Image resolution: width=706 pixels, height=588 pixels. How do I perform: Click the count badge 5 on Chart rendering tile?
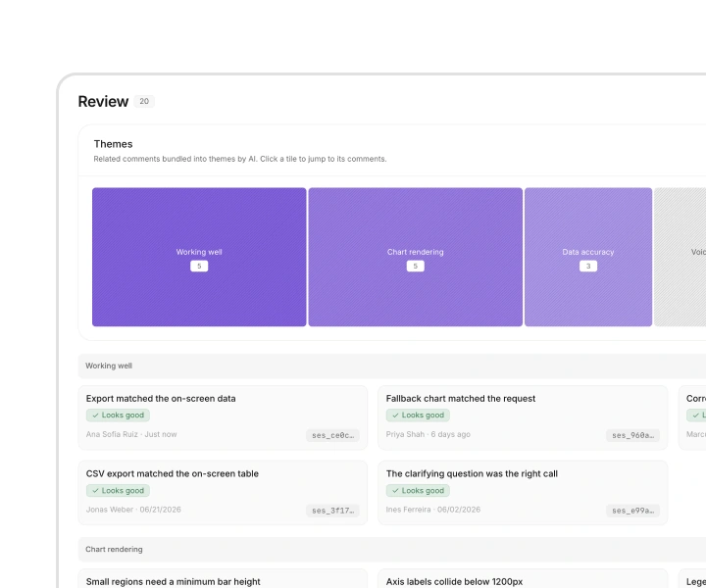(x=415, y=266)
